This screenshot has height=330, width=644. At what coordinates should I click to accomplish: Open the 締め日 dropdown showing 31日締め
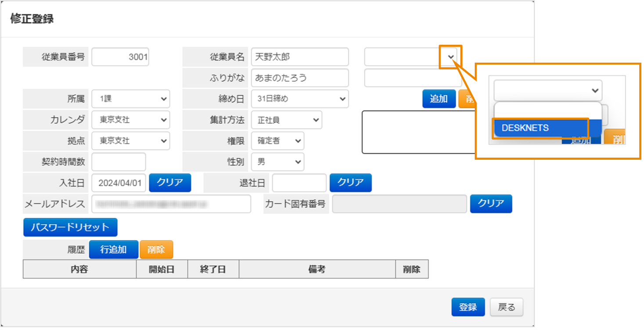pos(300,99)
